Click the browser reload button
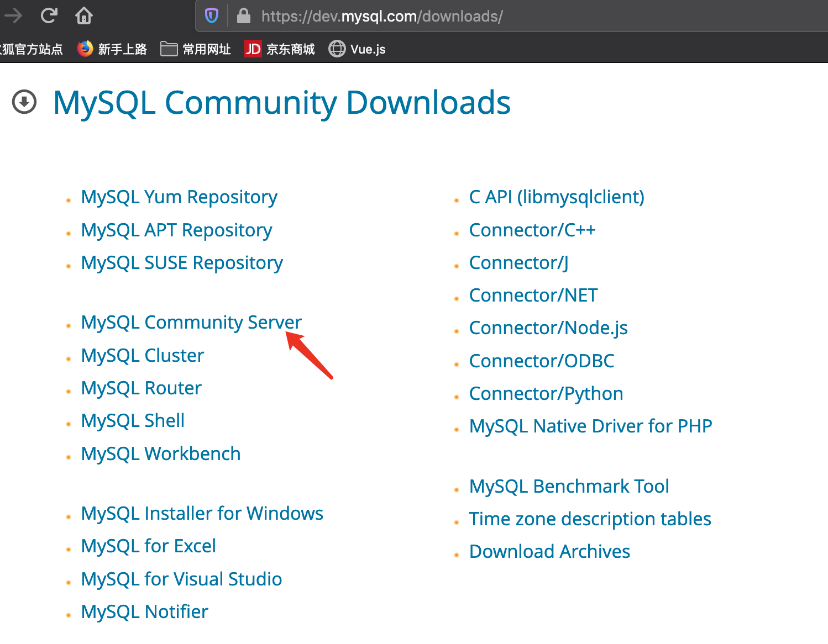This screenshot has width=828, height=644. pos(49,15)
